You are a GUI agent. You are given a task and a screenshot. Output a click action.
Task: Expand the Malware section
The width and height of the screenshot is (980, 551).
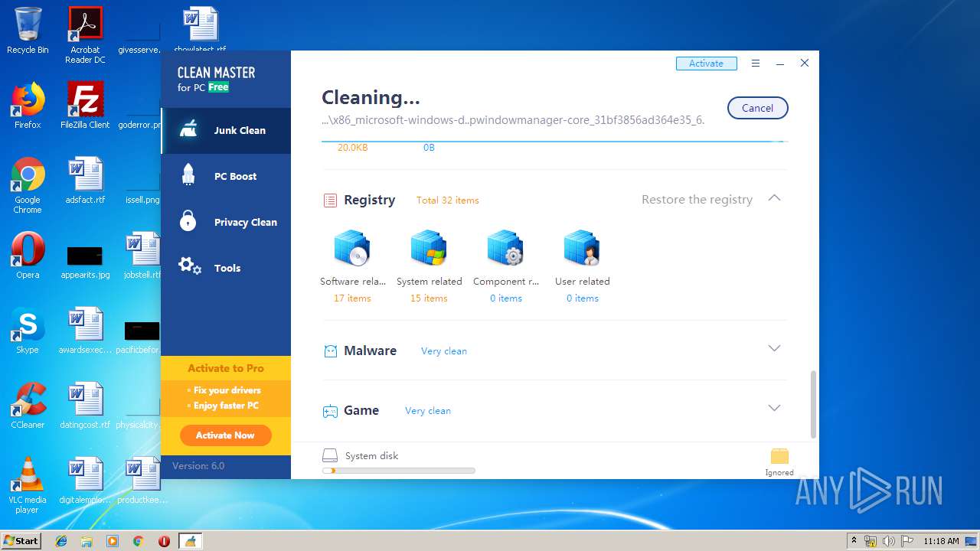click(x=774, y=348)
